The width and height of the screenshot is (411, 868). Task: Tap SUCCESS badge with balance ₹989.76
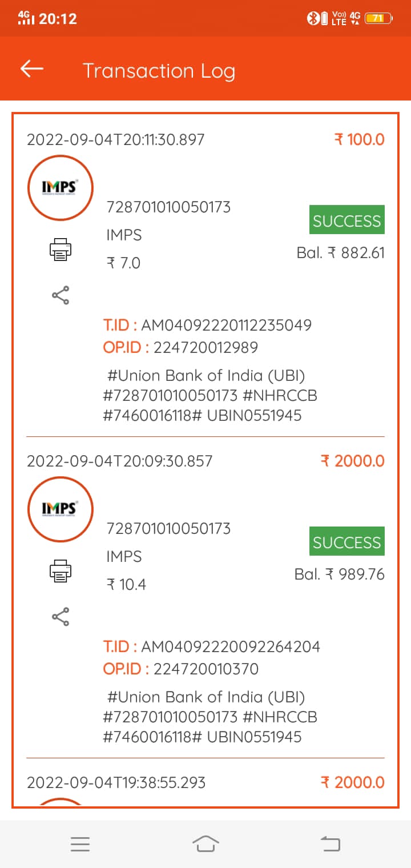coord(346,542)
